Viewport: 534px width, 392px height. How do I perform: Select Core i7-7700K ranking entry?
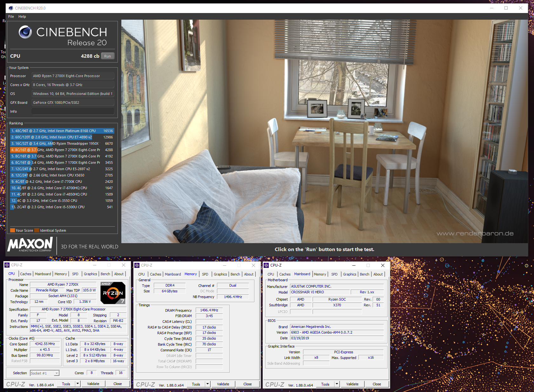[x=62, y=182]
